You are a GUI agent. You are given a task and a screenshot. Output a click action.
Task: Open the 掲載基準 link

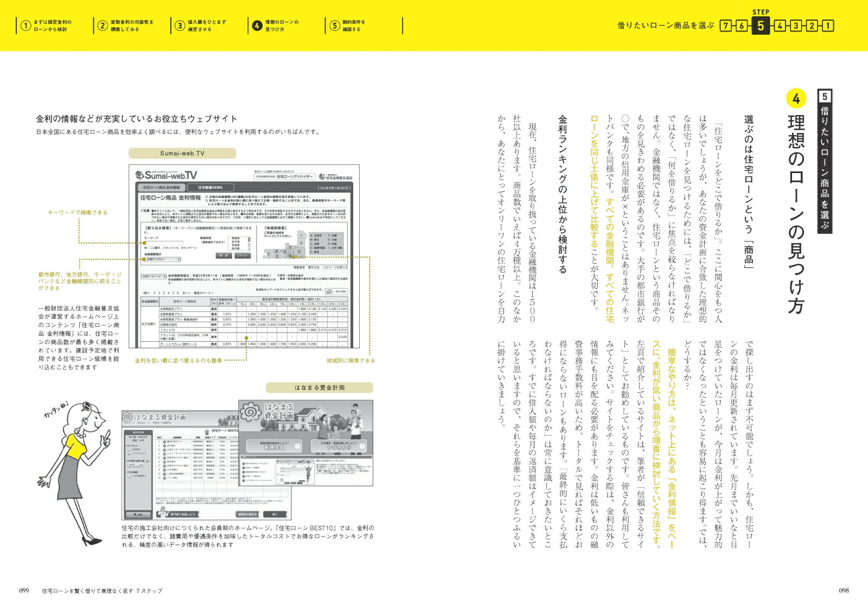tap(299, 267)
